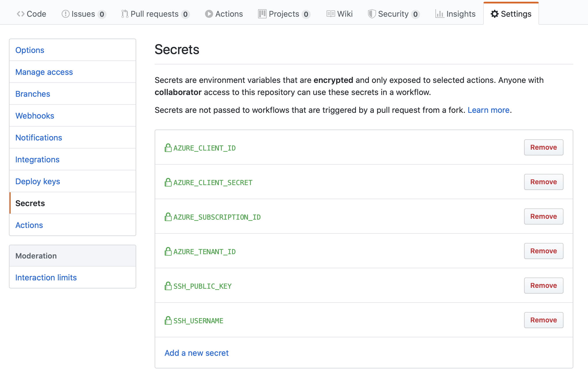This screenshot has height=384, width=588.
Task: Click the Projects board icon
Action: (262, 14)
